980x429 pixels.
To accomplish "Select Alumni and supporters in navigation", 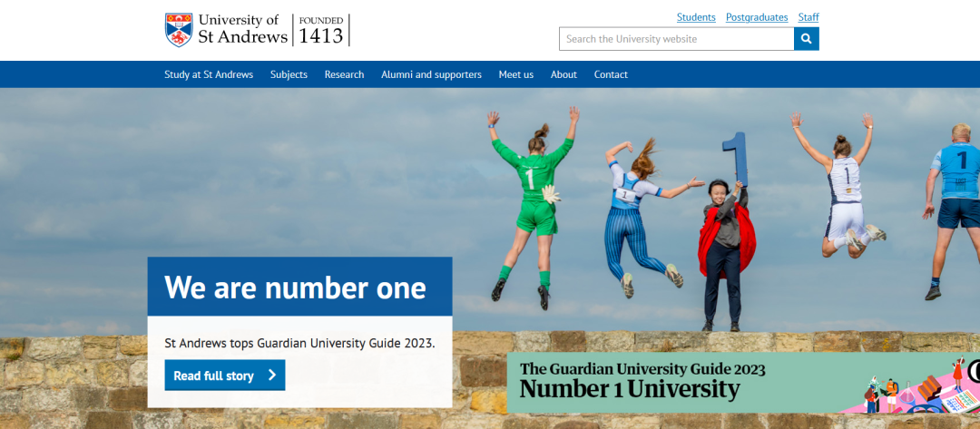I will coord(431,74).
